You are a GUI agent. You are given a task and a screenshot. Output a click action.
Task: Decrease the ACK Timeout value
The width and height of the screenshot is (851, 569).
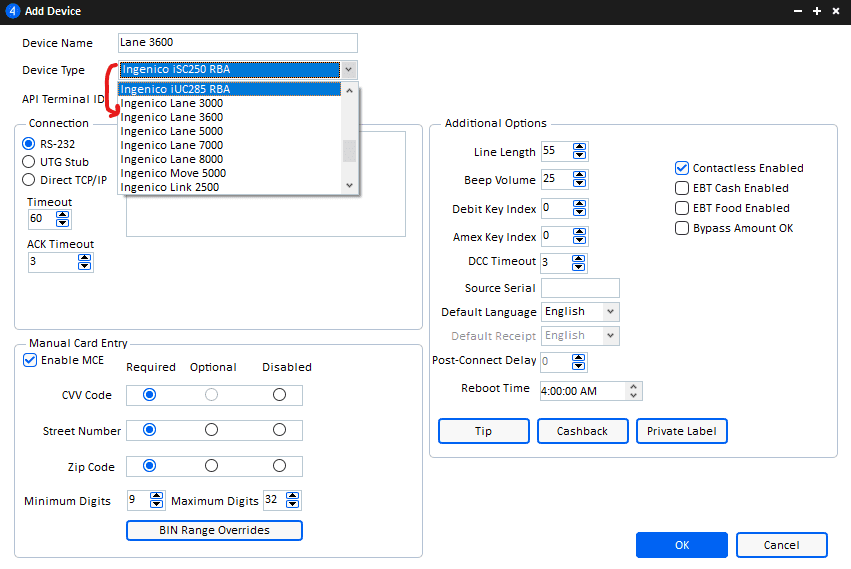[x=84, y=266]
